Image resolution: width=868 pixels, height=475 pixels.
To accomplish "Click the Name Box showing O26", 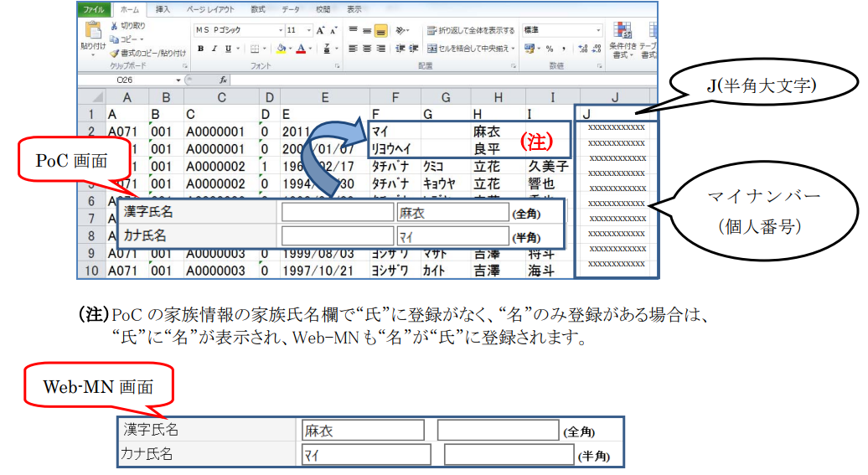I will (x=128, y=80).
